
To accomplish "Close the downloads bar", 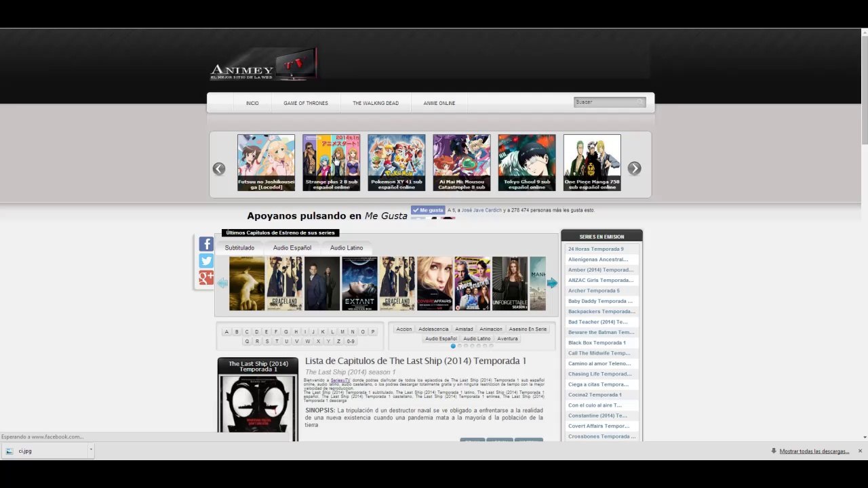I will tap(860, 451).
